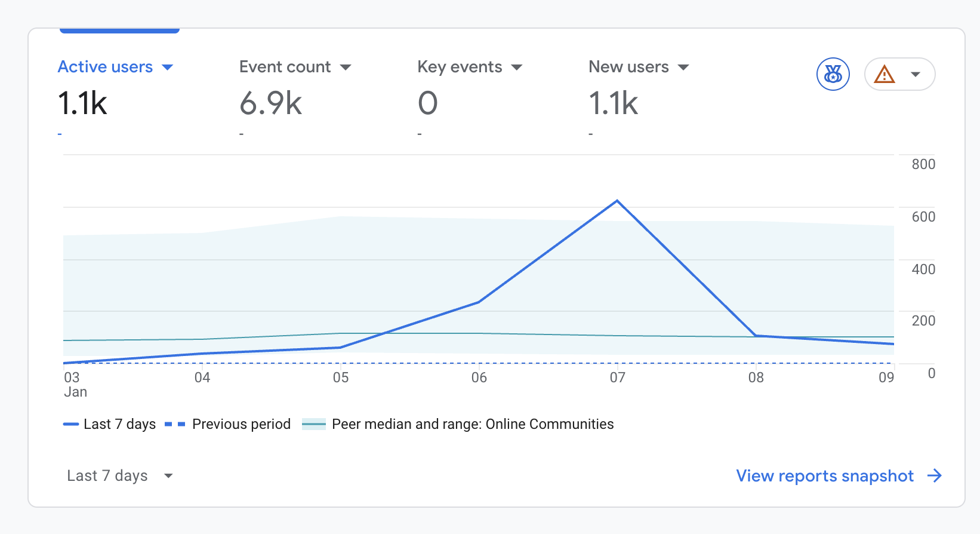Click the arrow icon beside View reports snapshot

click(934, 475)
